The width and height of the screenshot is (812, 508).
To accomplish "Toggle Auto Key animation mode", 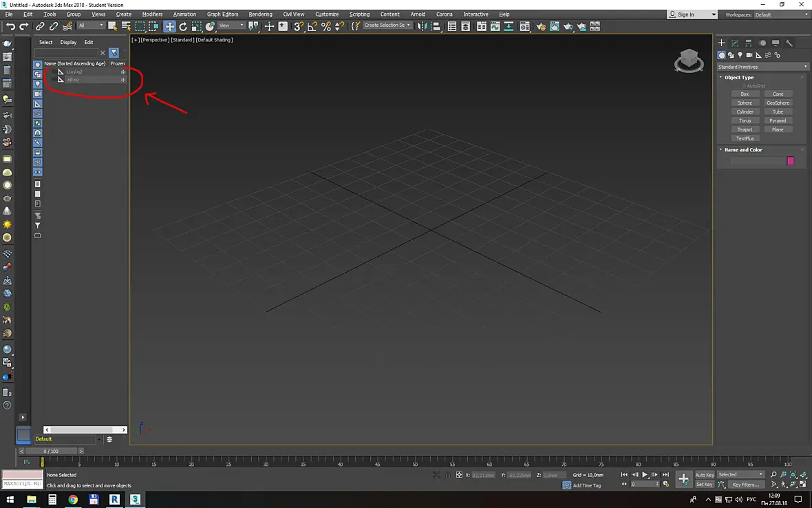I will pyautogui.click(x=704, y=474).
